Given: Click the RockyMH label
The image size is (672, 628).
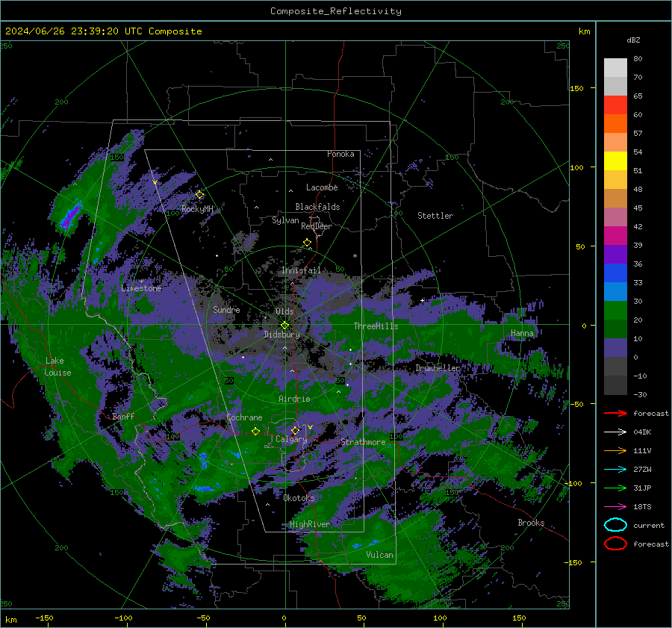Looking at the screenshot, I should pos(197,209).
